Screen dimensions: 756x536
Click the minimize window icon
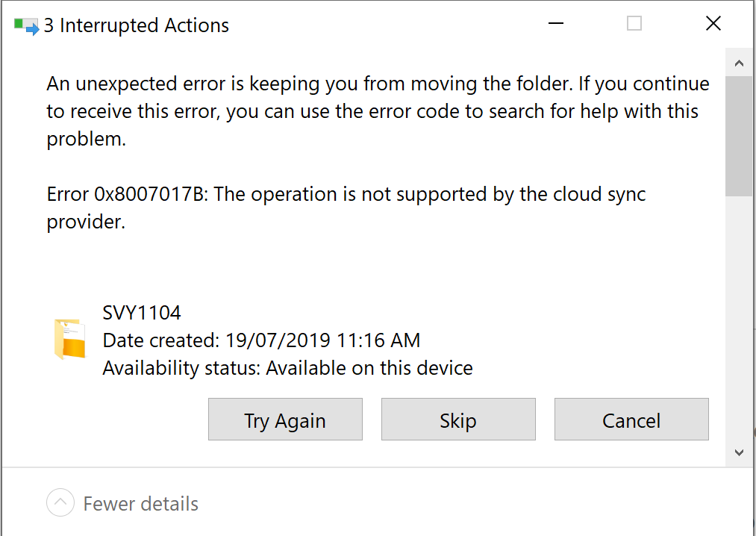[x=555, y=23]
